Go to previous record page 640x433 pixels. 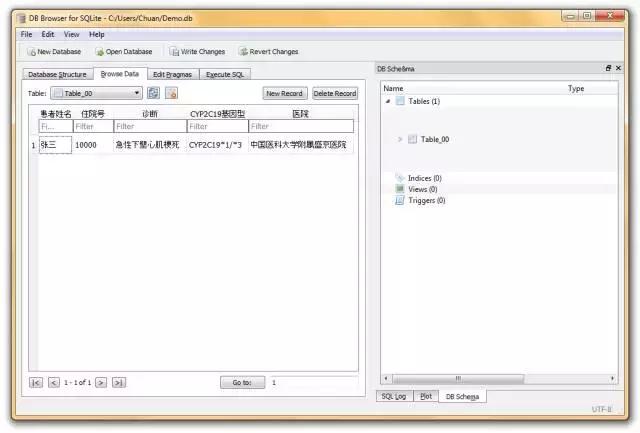(x=54, y=382)
